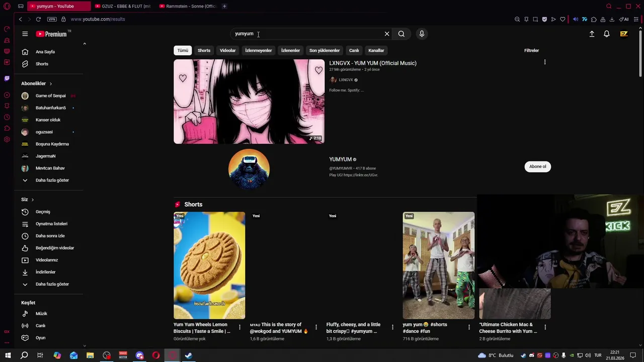Open the Mevtcan Bahav subscription
The image size is (644, 362).
click(x=49, y=168)
